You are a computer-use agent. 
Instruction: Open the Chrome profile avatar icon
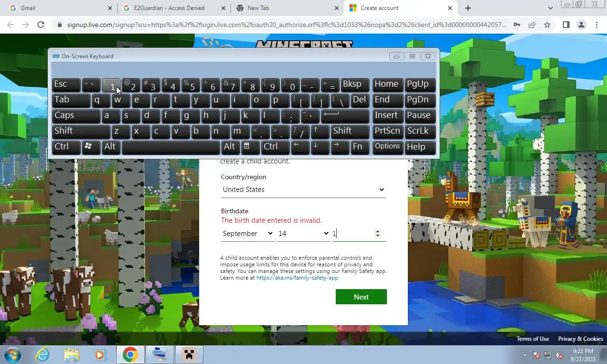click(x=581, y=25)
